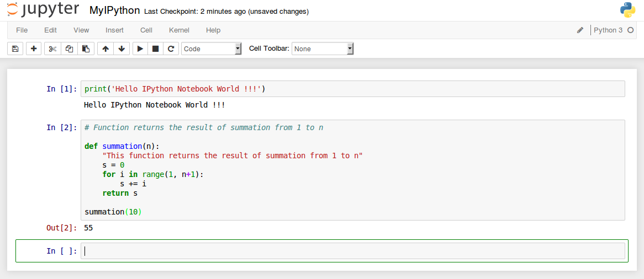Image resolution: width=644 pixels, height=279 pixels.
Task: Click the kernel idle circle indicator
Action: (x=631, y=30)
